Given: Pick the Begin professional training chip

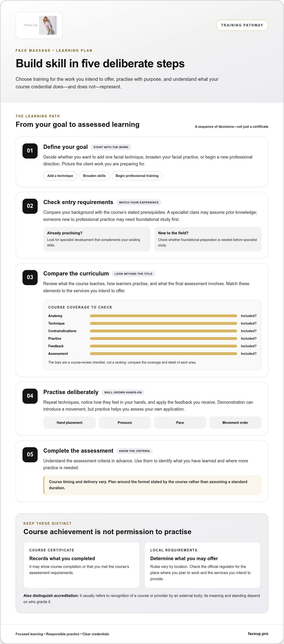Looking at the screenshot, I should [137, 176].
